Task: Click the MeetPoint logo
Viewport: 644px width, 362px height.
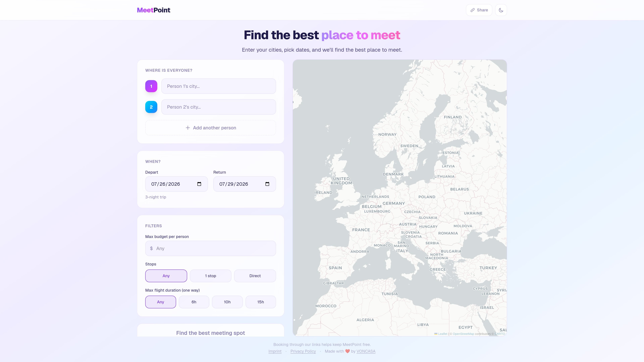Action: coord(153,10)
